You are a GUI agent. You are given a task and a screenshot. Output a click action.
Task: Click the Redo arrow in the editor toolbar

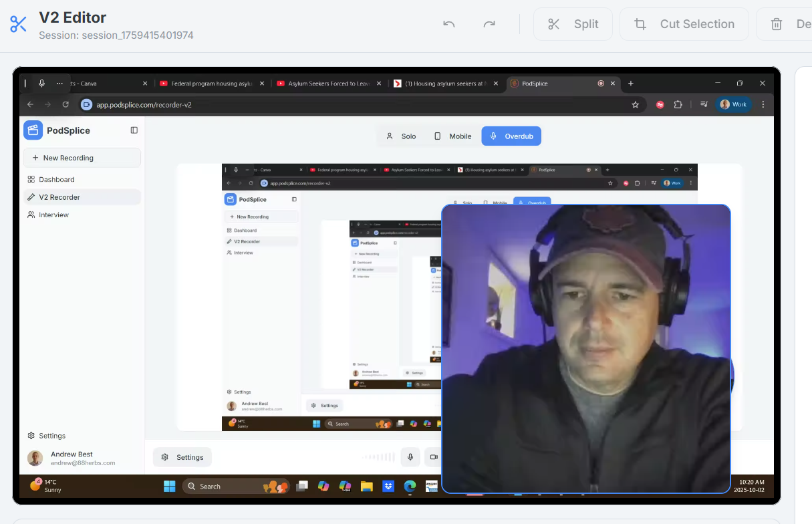click(489, 24)
